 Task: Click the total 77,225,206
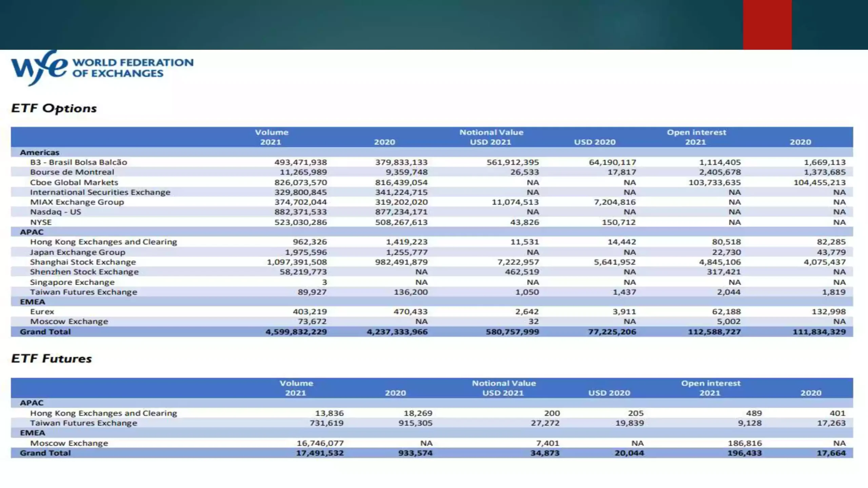[x=612, y=332]
